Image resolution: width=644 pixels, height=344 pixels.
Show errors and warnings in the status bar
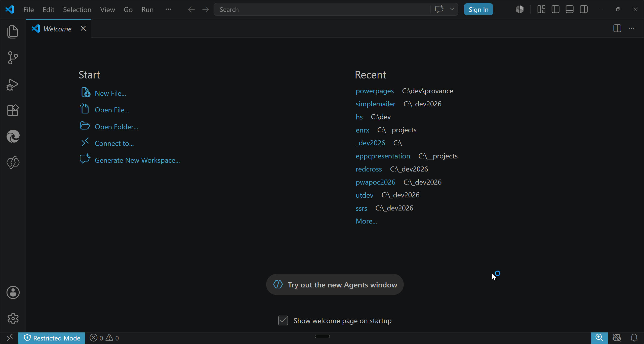click(104, 338)
